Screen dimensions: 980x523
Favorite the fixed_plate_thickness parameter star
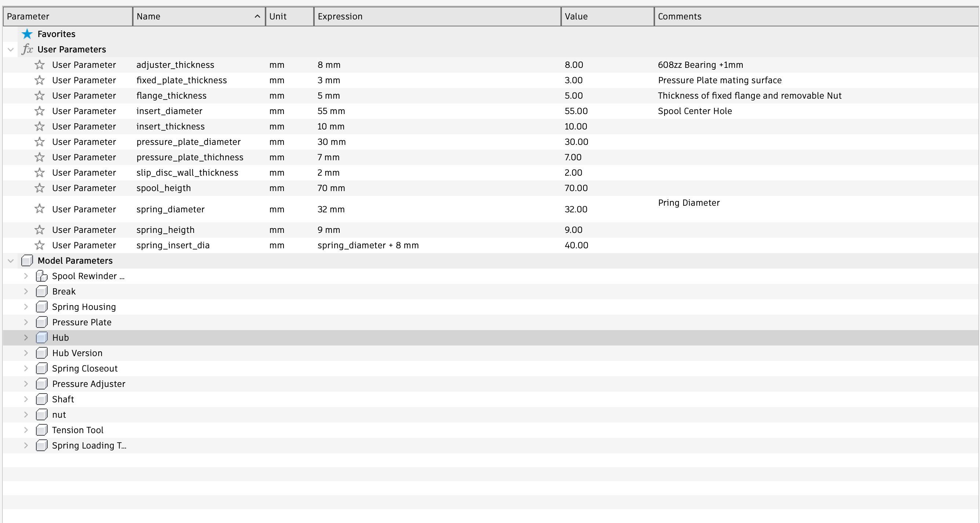40,80
